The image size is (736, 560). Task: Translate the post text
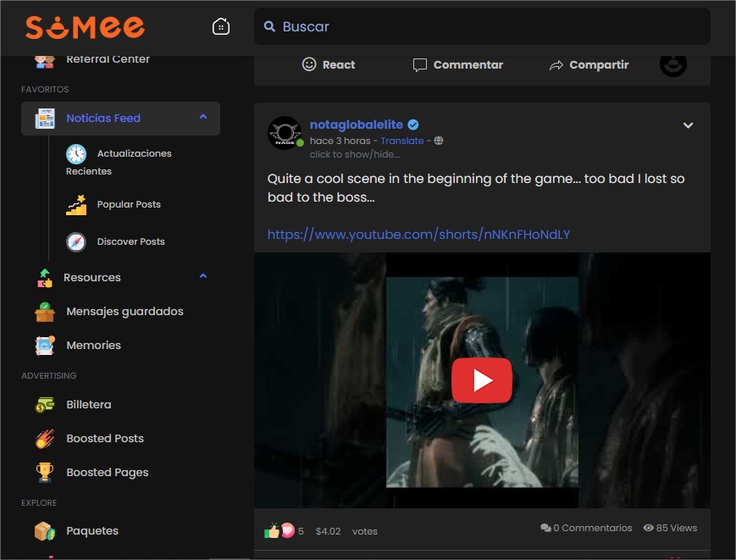(401, 141)
